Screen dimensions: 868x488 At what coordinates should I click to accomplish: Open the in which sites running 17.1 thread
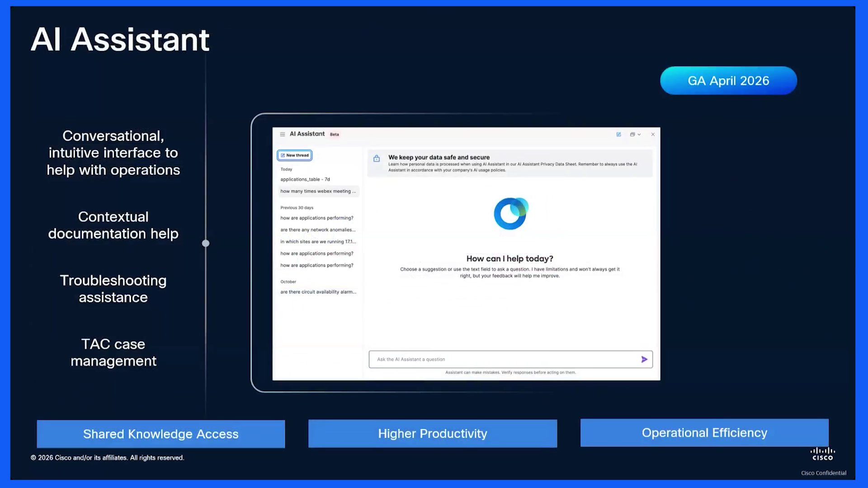318,242
